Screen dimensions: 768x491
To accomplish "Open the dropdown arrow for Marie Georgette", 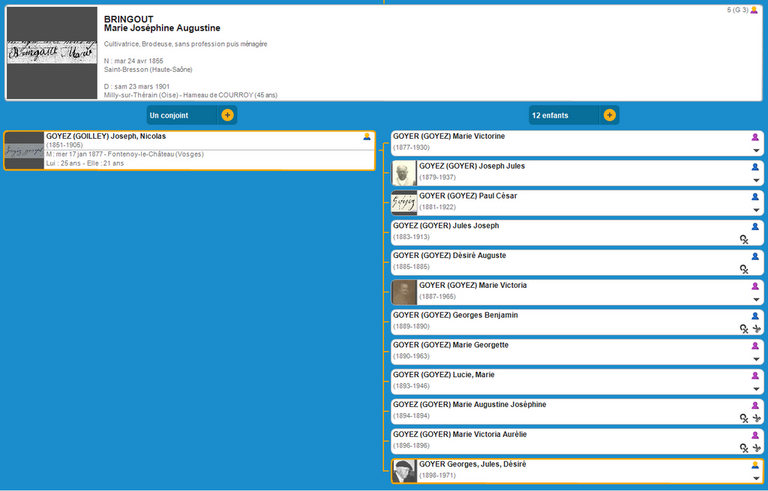I will tap(756, 359).
